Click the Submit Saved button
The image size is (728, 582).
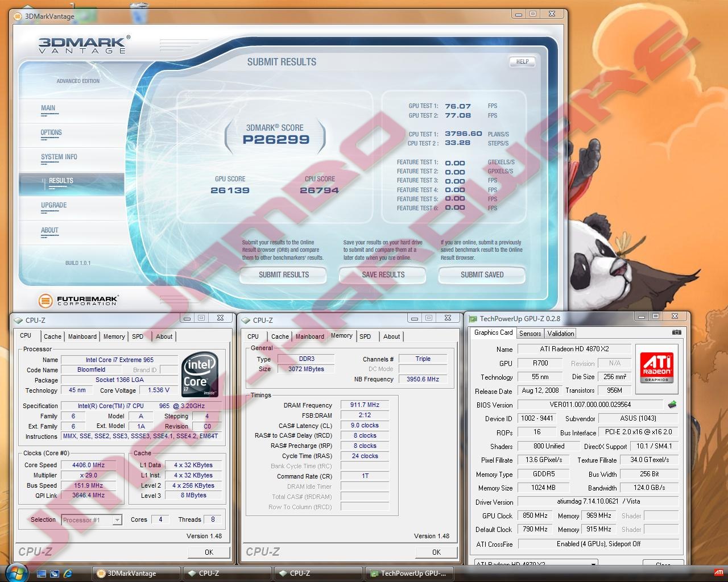(x=482, y=275)
